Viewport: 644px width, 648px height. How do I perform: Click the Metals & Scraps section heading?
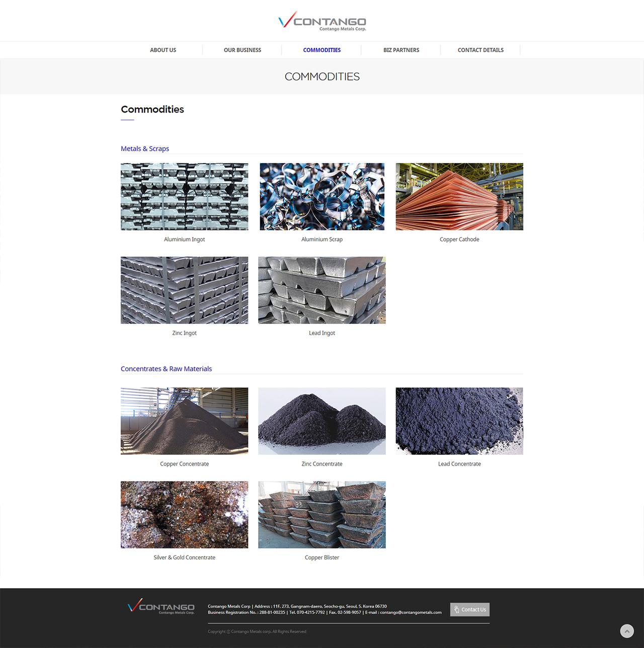tap(145, 149)
